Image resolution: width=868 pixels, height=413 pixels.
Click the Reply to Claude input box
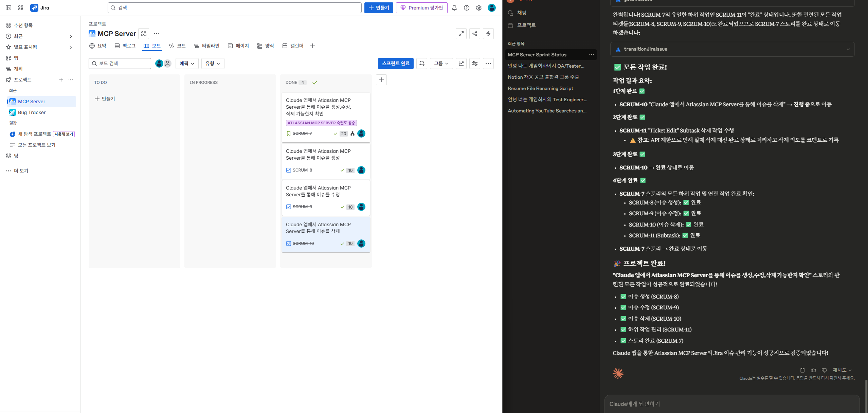pos(732,404)
